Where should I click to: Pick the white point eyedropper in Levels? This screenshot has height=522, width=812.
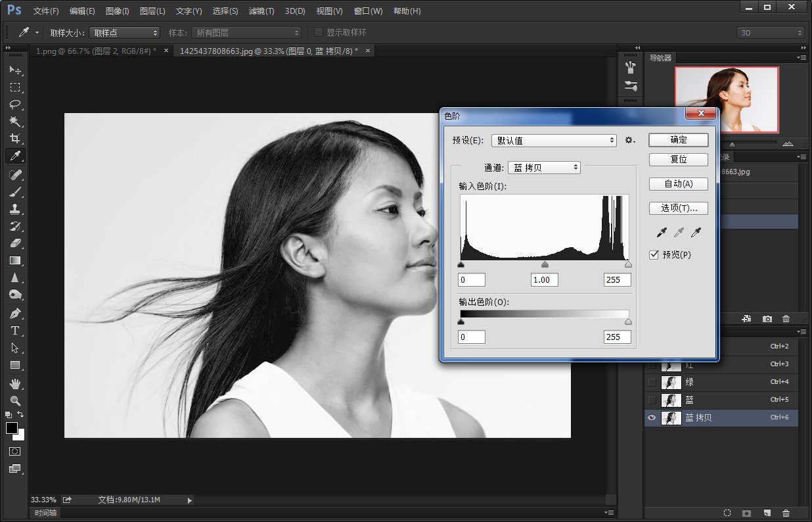point(695,233)
